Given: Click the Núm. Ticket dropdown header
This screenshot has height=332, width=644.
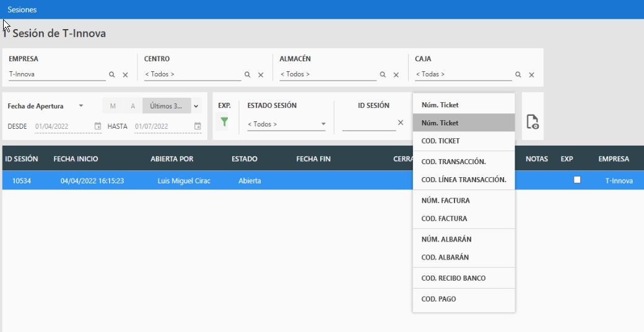Looking at the screenshot, I should tap(464, 105).
